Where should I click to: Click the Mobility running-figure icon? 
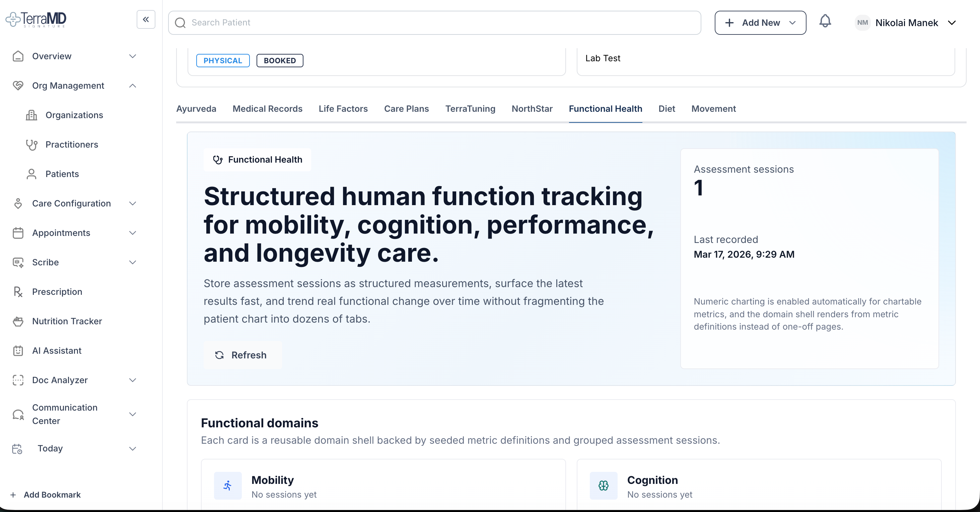click(x=227, y=485)
